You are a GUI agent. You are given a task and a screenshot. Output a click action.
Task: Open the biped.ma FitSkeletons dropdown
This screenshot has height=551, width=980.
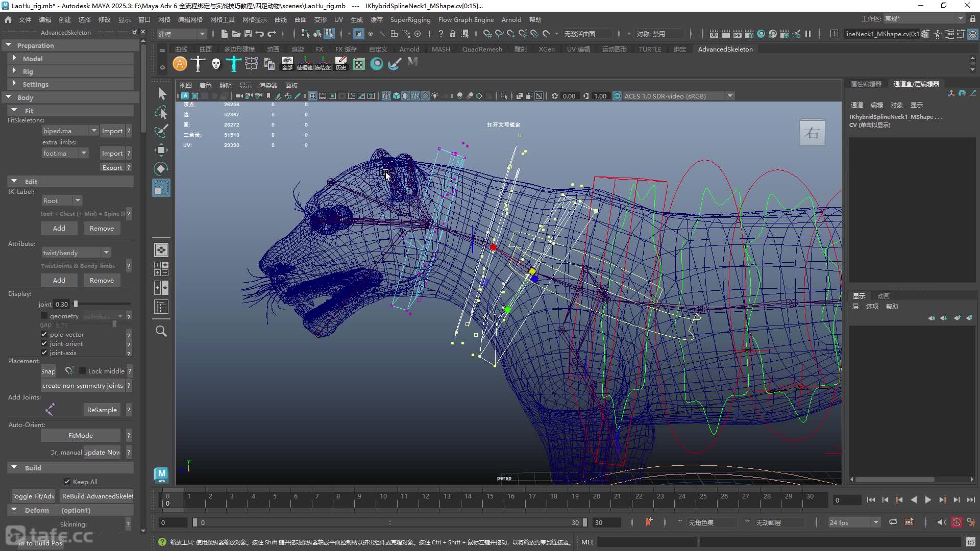click(70, 131)
